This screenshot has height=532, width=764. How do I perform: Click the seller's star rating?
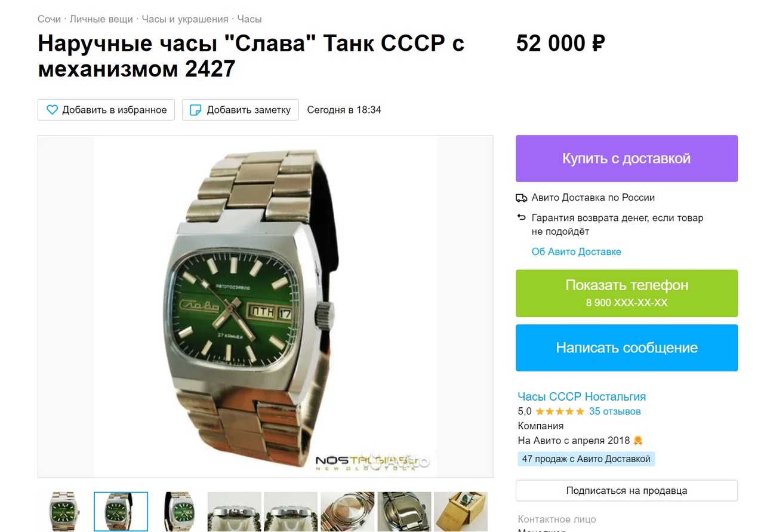click(559, 411)
